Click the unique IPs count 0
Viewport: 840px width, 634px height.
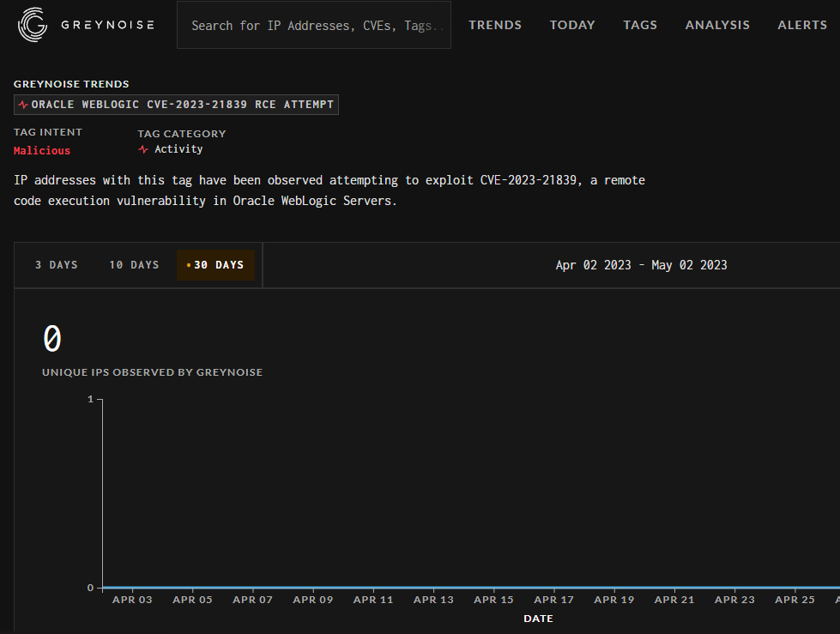[52, 339]
